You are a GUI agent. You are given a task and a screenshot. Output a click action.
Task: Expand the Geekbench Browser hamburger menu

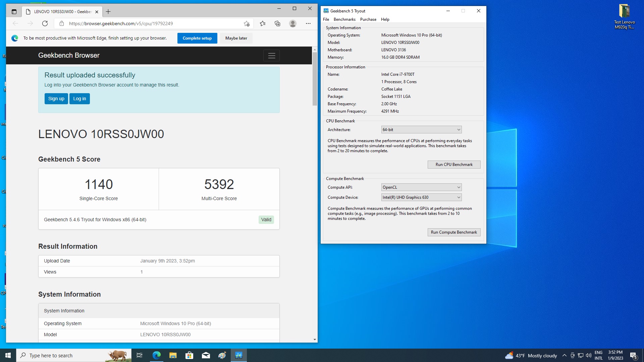click(x=271, y=56)
